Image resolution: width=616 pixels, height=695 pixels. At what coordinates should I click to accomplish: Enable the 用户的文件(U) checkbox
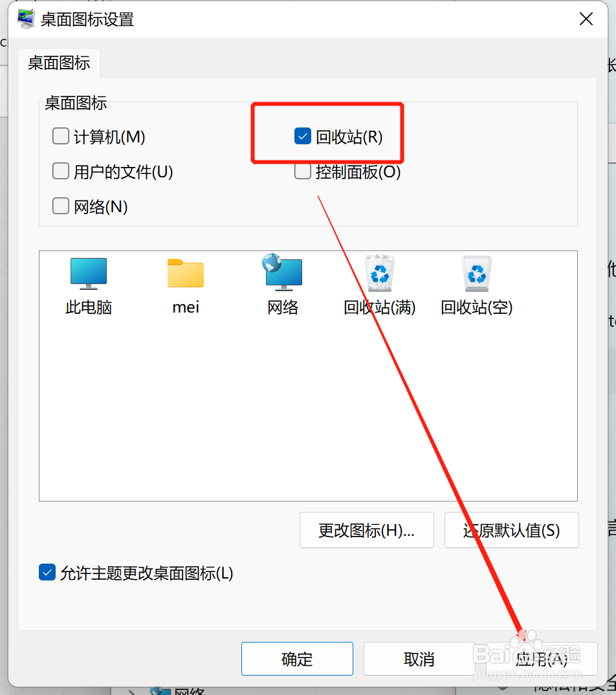(x=61, y=171)
